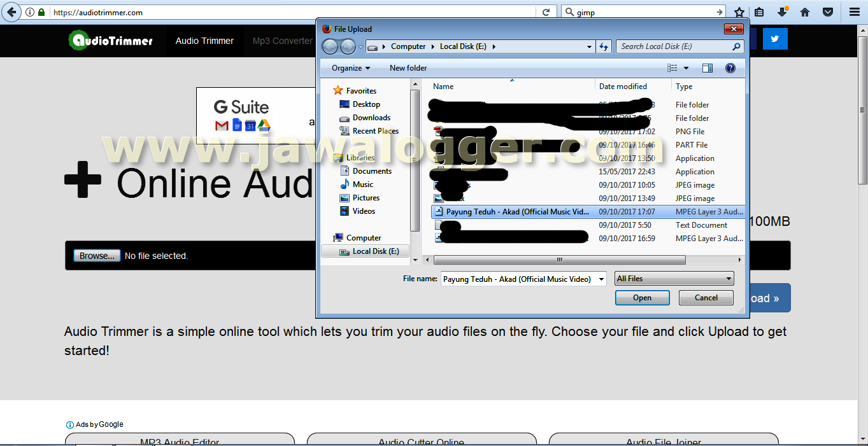Click the bookmark star icon in Firefox toolbar
This screenshot has width=868, height=446.
pyautogui.click(x=739, y=12)
